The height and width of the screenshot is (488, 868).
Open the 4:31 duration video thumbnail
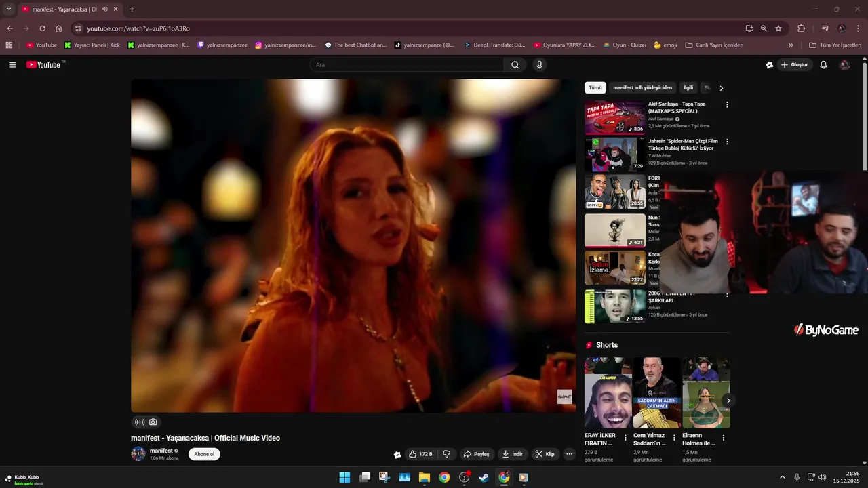tap(615, 230)
